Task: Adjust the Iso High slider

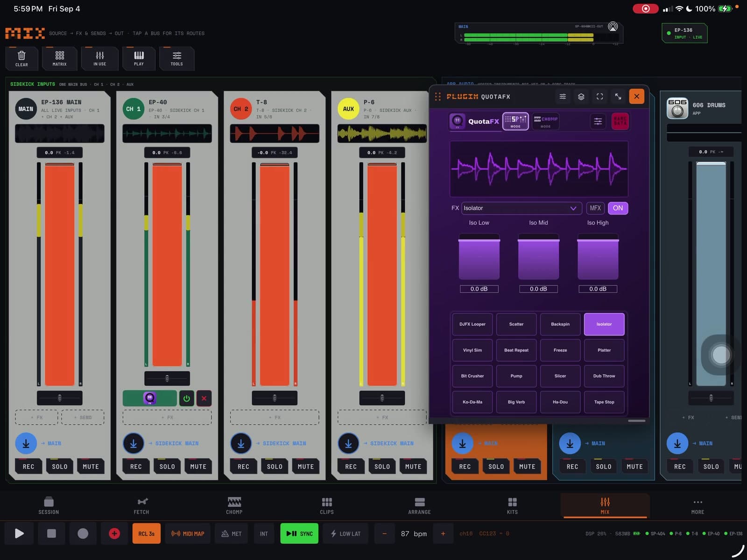Action: (598, 257)
